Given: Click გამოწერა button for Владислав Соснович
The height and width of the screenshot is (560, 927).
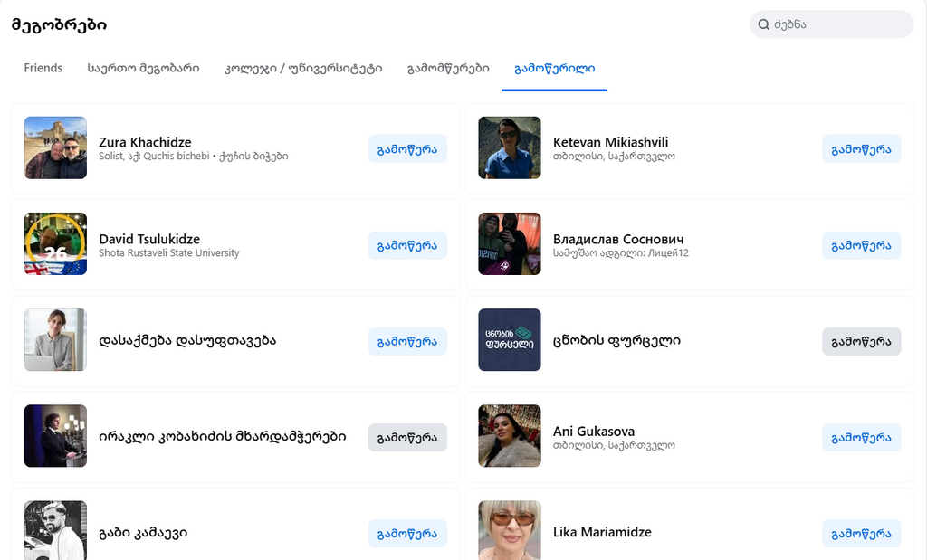Looking at the screenshot, I should click(862, 245).
